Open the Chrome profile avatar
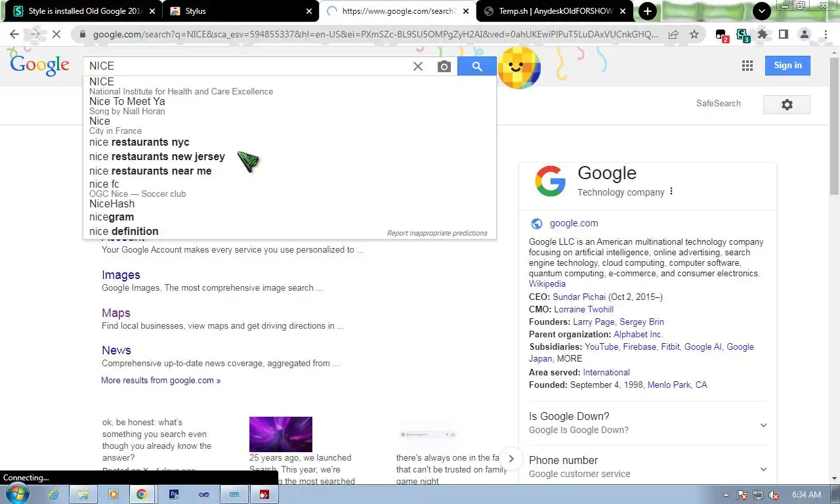 pyautogui.click(x=805, y=34)
